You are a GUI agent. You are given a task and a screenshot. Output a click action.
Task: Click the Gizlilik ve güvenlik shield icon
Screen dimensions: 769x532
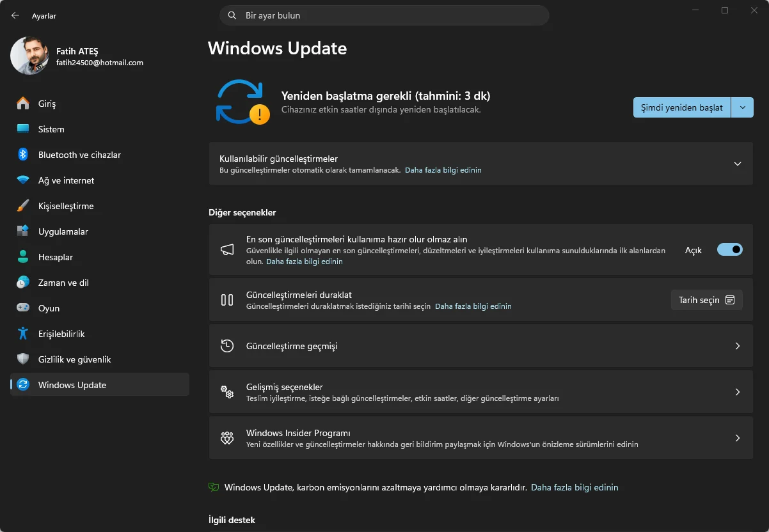click(23, 359)
